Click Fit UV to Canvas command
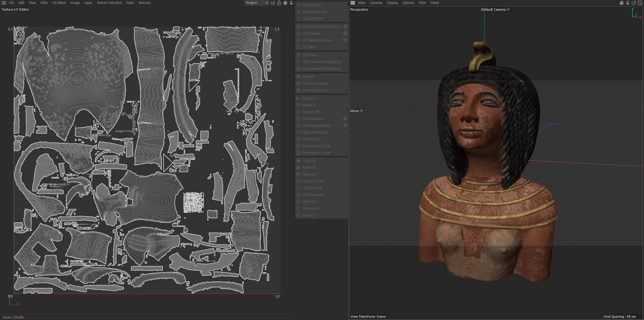The image size is (644, 320). point(315,83)
